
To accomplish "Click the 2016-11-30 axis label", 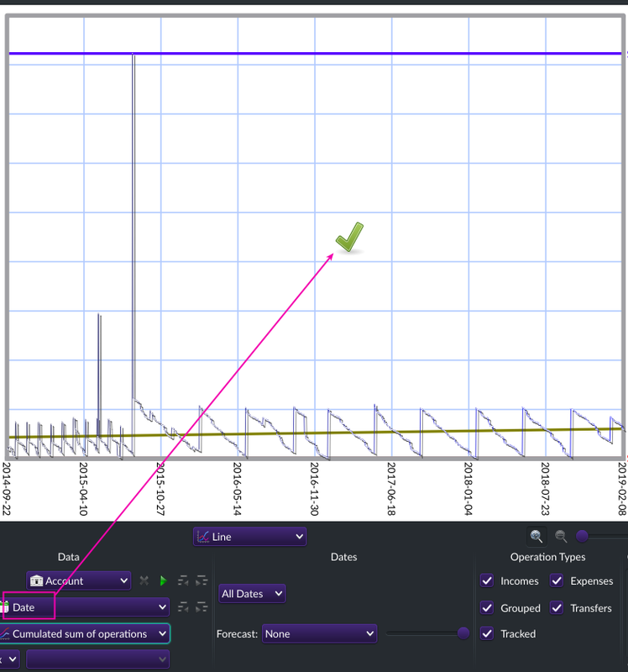I will click(x=314, y=488).
